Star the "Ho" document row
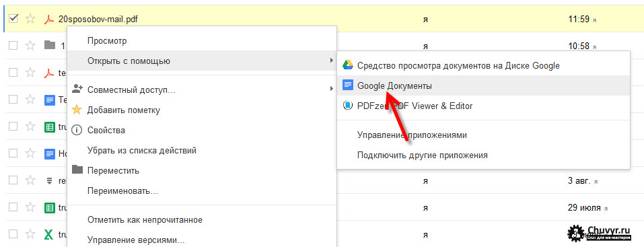The image size is (644, 247). point(30,153)
